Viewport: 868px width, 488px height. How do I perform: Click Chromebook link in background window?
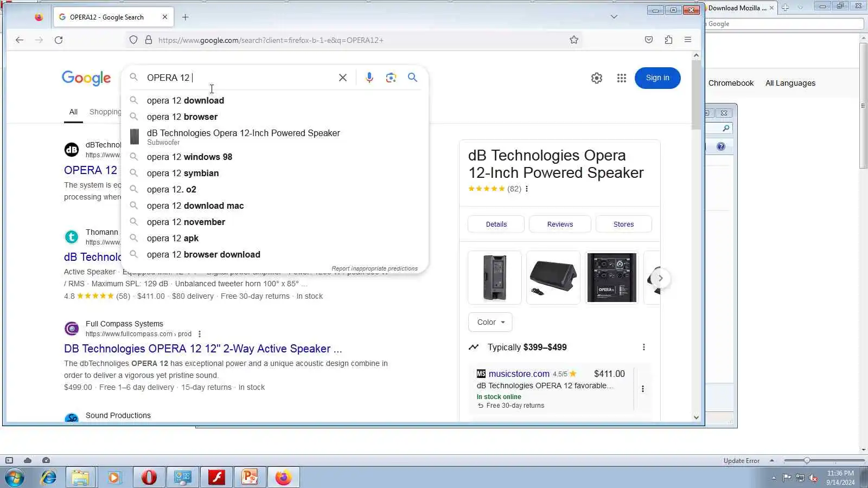(731, 83)
